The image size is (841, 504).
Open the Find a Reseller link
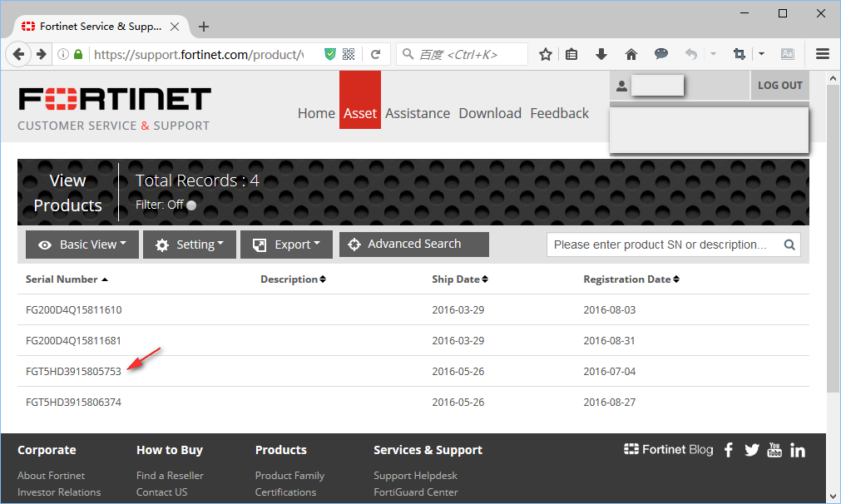[x=170, y=476]
